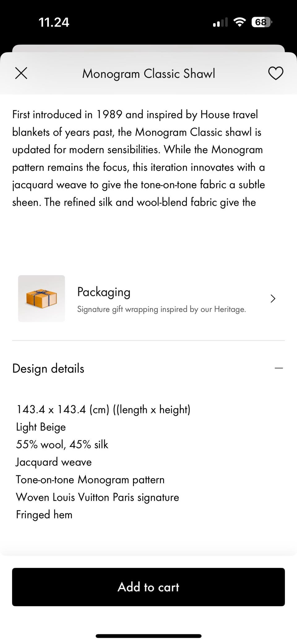Tap the home indicator bar
The image size is (297, 644).
coord(148,627)
